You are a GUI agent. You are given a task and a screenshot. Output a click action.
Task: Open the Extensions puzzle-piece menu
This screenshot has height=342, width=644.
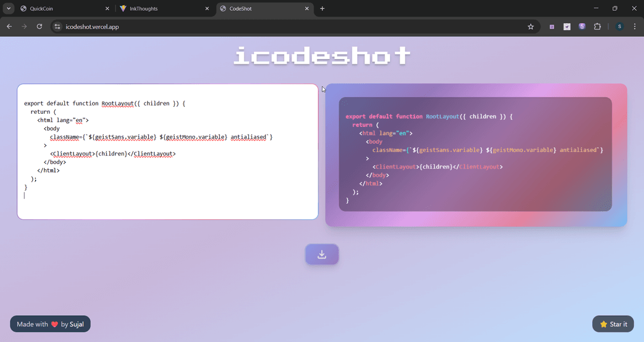pyautogui.click(x=597, y=27)
